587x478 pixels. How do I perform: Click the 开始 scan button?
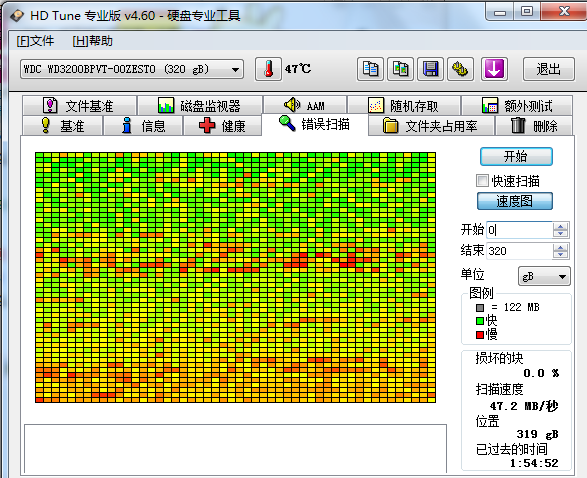[516, 156]
